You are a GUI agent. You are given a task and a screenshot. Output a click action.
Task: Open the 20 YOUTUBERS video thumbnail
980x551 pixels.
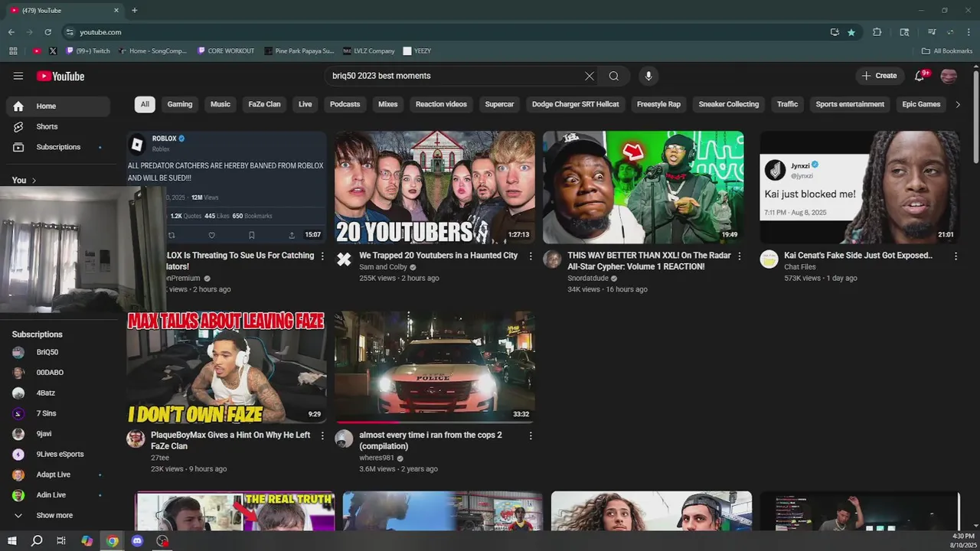pos(435,187)
